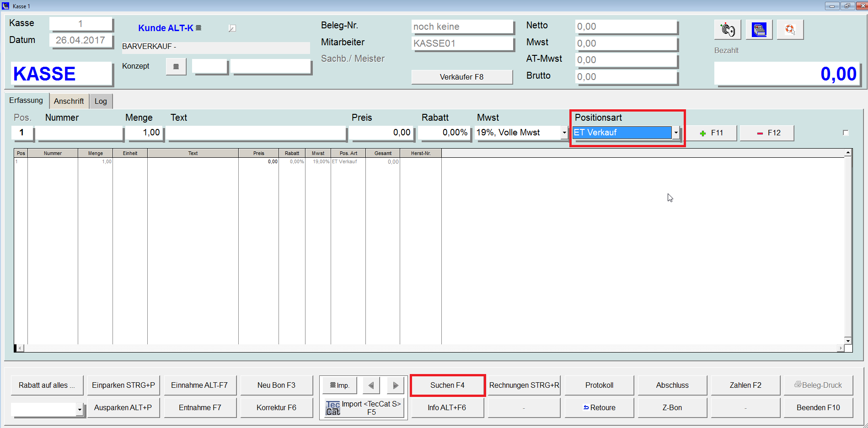This screenshot has height=428, width=868.
Task: Open the blank dropdown under Rabatt auf alles
Action: (80, 410)
